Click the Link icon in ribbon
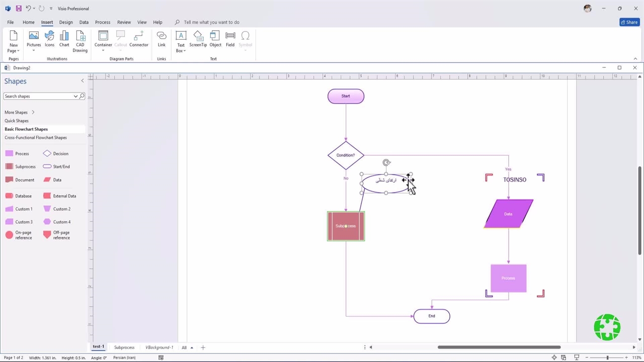 (x=162, y=39)
